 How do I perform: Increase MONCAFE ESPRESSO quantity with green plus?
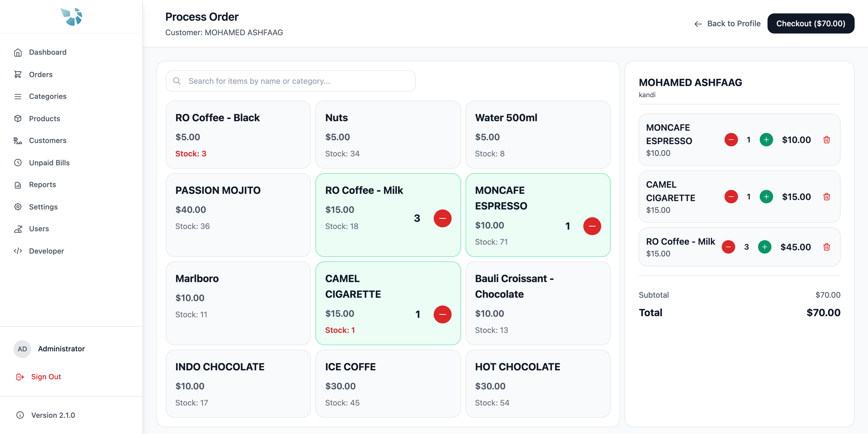point(766,140)
